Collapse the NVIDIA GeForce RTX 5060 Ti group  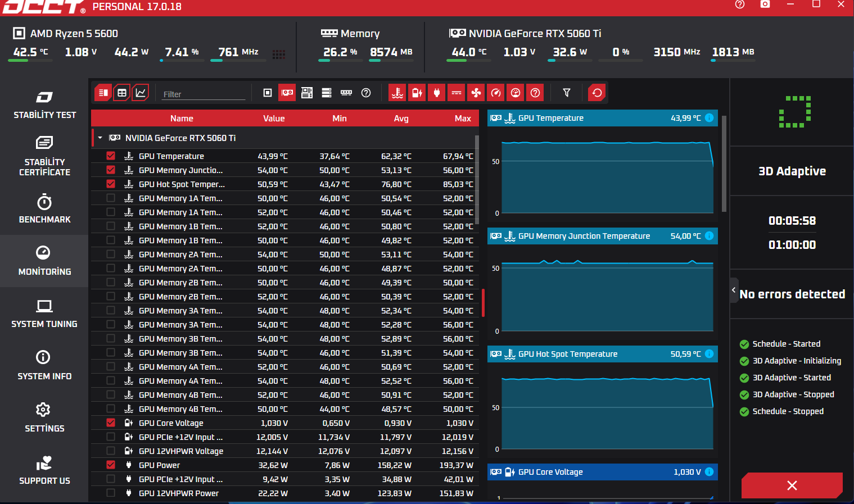pos(100,138)
